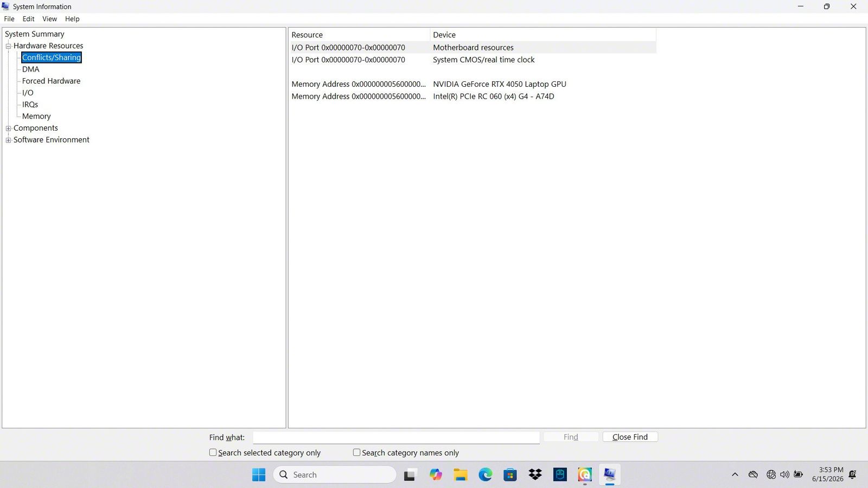Select the Conflicts/Sharing tree item
The height and width of the screenshot is (488, 868).
pos(52,57)
